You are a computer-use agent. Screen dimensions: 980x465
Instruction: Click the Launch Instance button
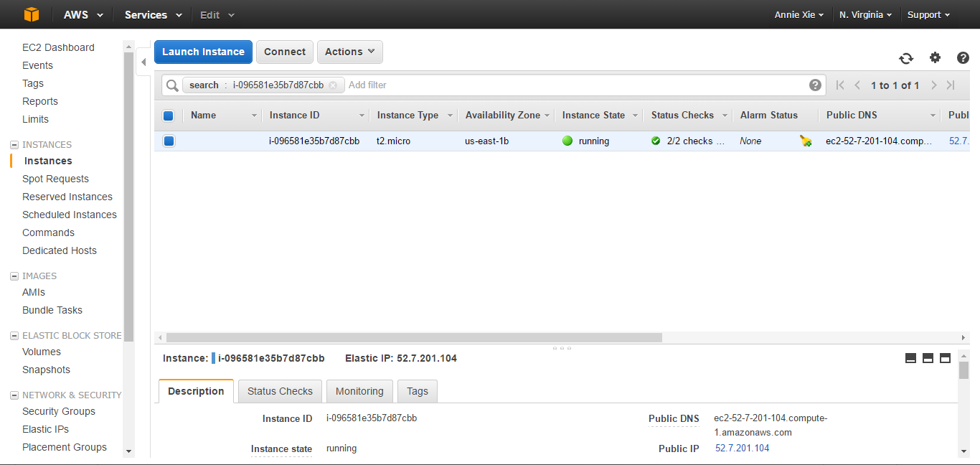[203, 52]
